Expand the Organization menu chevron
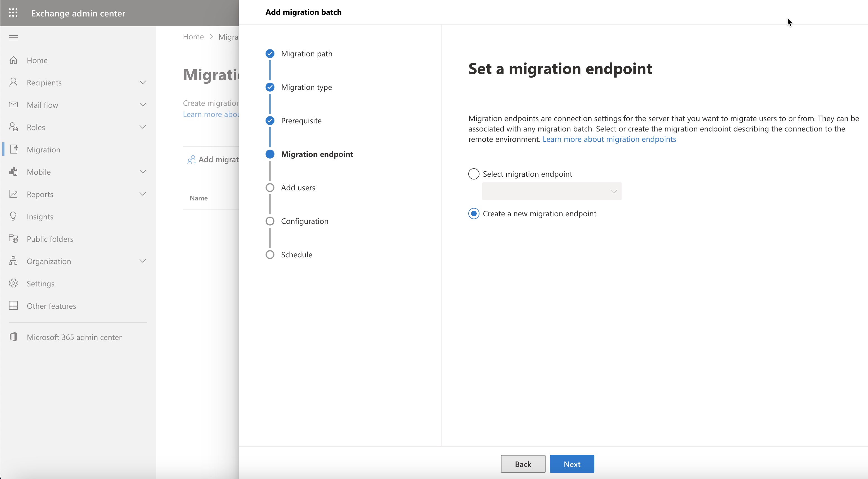 click(x=143, y=261)
